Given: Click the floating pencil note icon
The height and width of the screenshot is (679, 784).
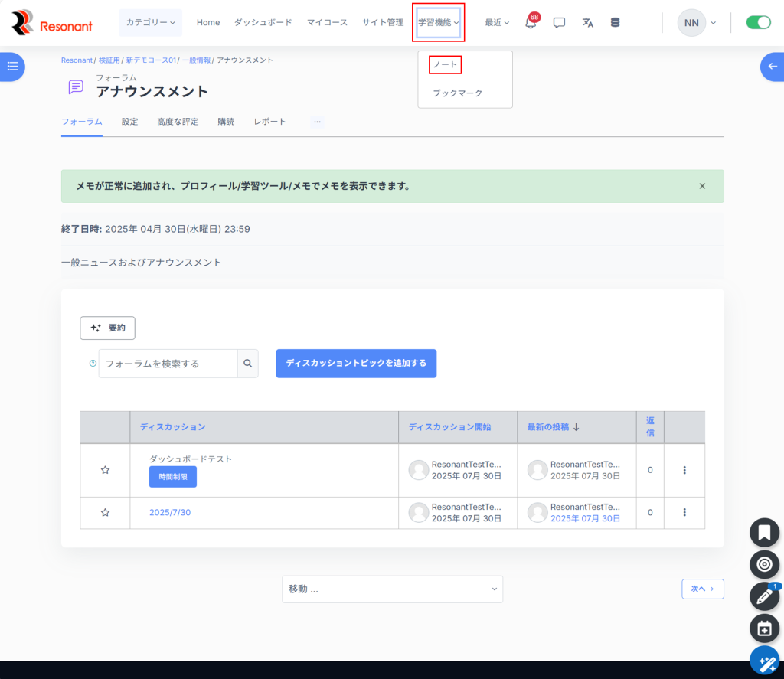Looking at the screenshot, I should 764,596.
